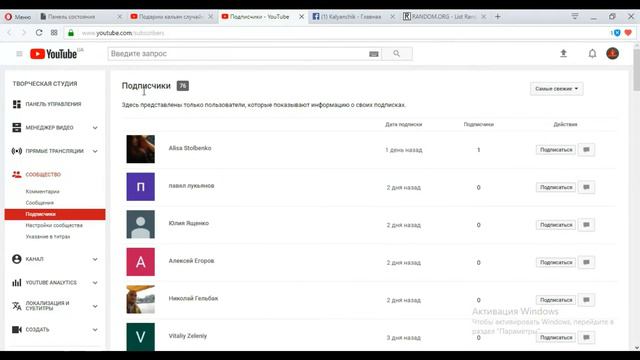Send message to Vitaliy Zeleniy
Viewport: 640px width, 360px height.
tap(587, 338)
